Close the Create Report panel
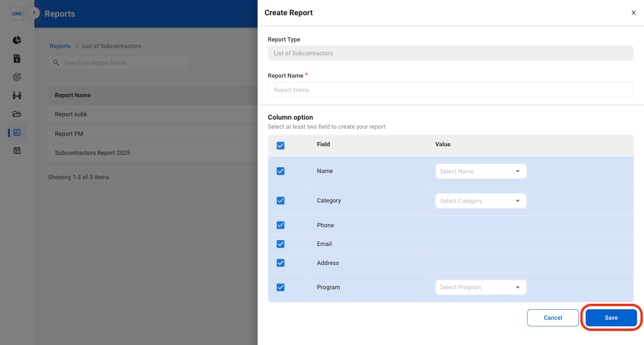This screenshot has width=644, height=345. click(x=634, y=13)
